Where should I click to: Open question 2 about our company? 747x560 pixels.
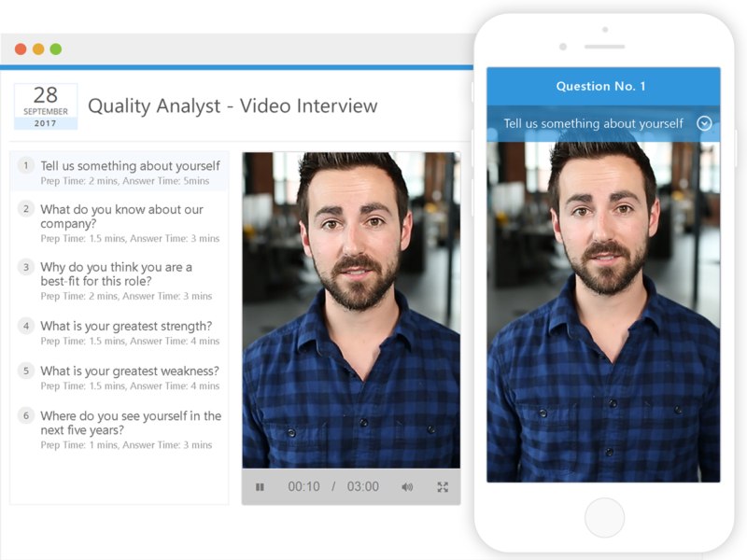point(121,217)
